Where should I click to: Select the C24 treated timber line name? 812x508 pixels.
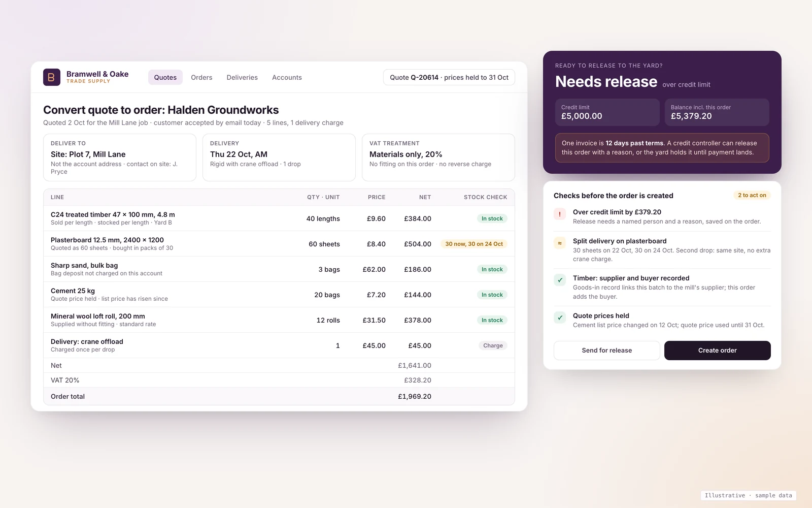[x=113, y=214]
